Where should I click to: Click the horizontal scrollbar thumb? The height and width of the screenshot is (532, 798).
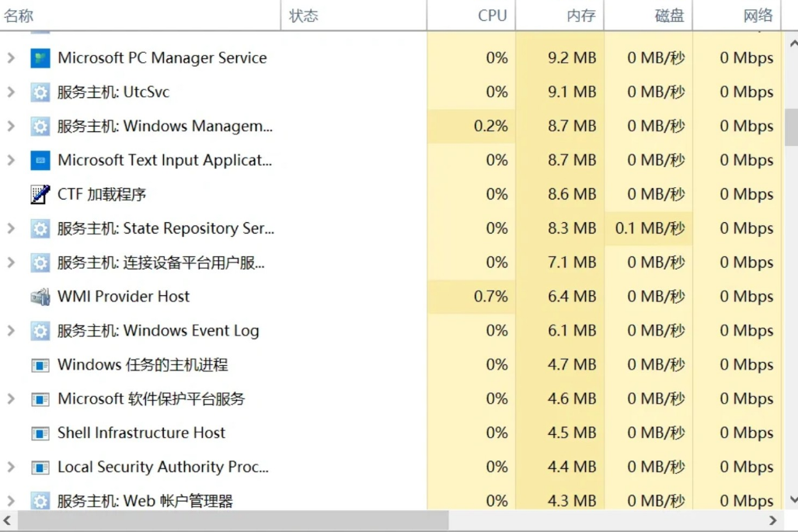pos(233,520)
